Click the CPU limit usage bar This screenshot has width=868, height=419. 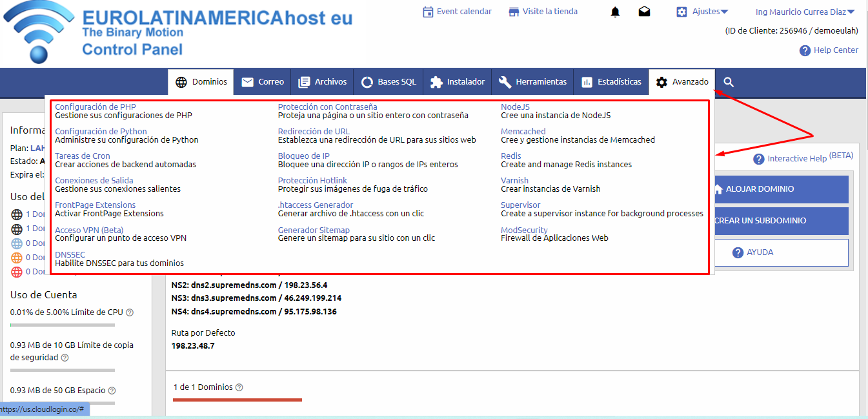coord(63,325)
